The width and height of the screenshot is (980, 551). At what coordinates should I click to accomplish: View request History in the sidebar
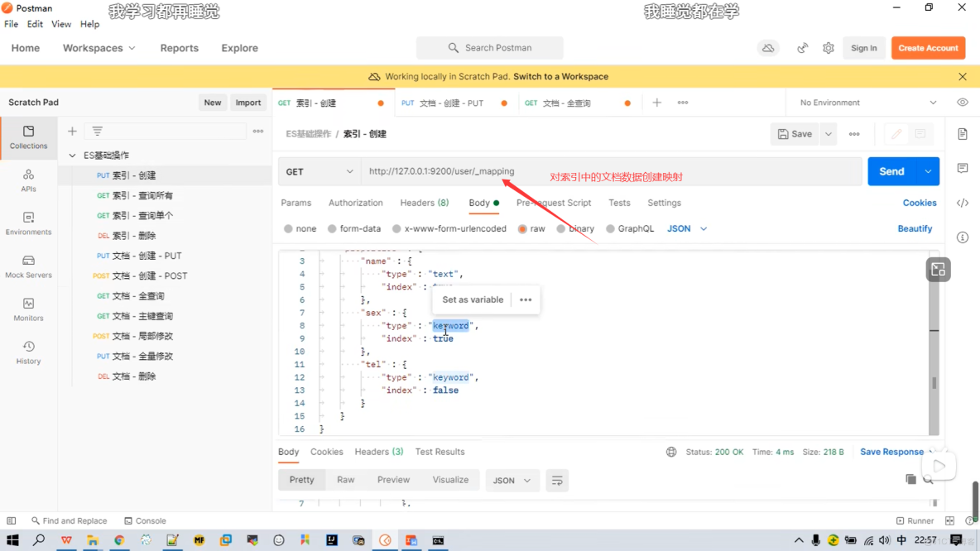point(28,350)
